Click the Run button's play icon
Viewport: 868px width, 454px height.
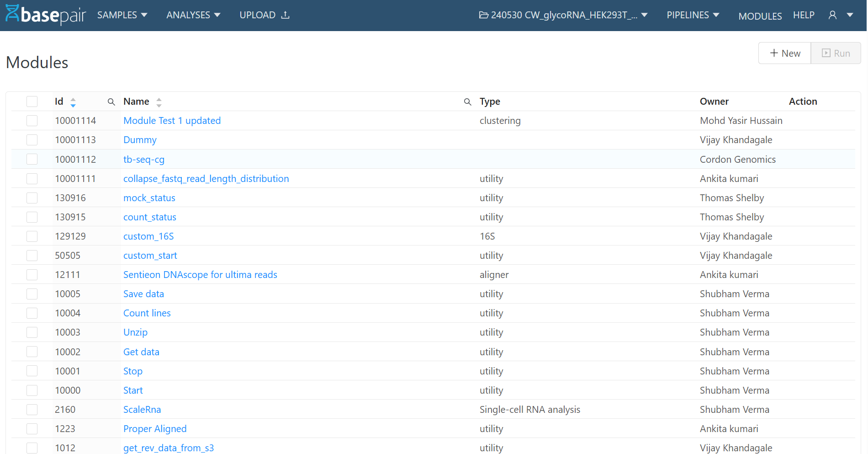point(826,53)
